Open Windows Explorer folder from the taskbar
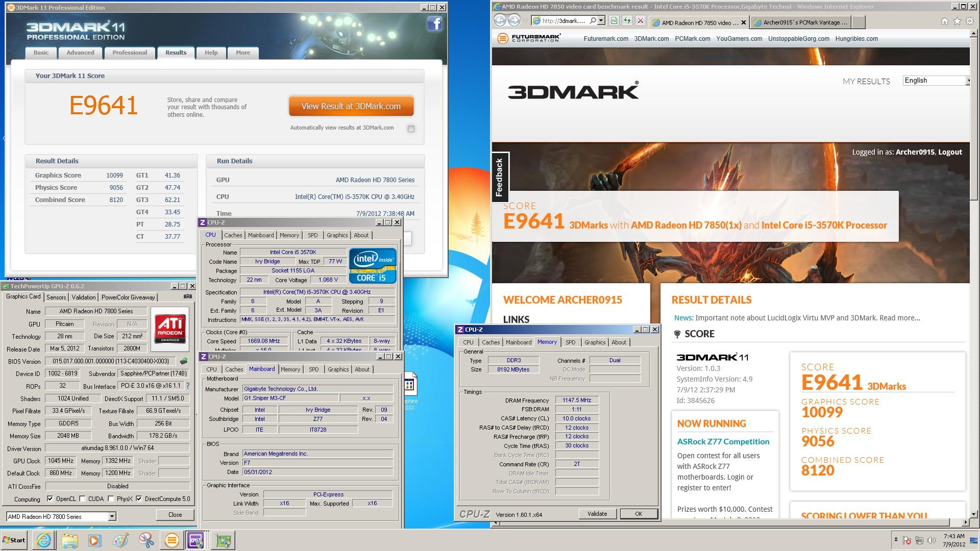980x551 pixels. [70, 540]
